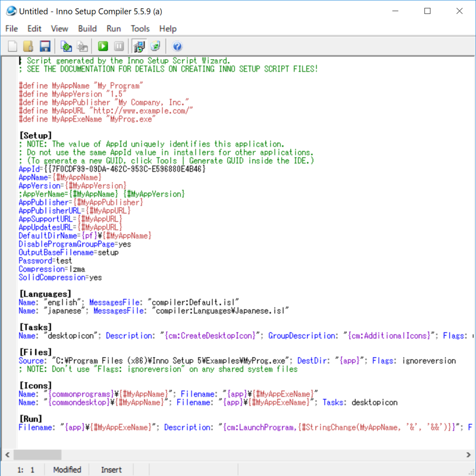
Task: Create a new script with New icon
Action: tap(13, 46)
